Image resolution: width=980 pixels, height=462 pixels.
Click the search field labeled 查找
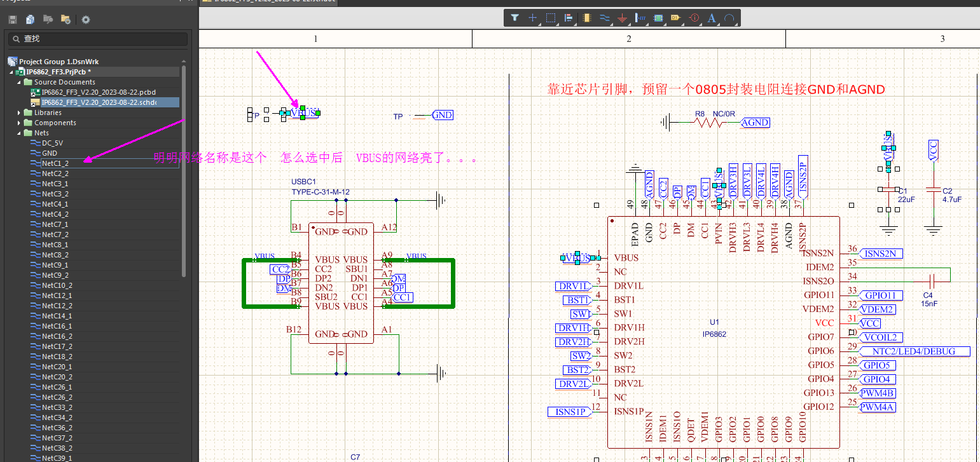[x=97, y=39]
